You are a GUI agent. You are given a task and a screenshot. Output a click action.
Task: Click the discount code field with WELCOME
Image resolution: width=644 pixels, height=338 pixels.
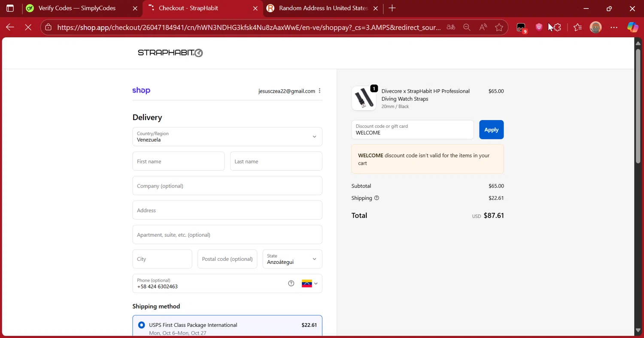tap(412, 130)
